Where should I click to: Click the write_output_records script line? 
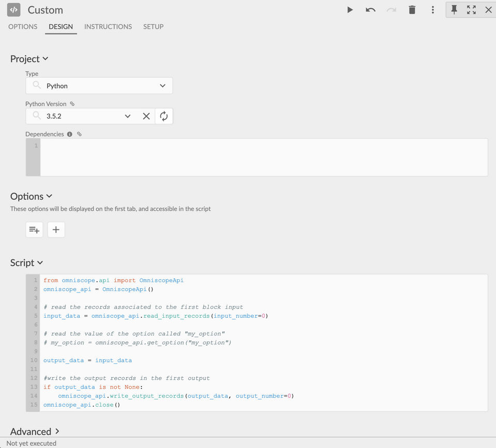click(x=176, y=396)
